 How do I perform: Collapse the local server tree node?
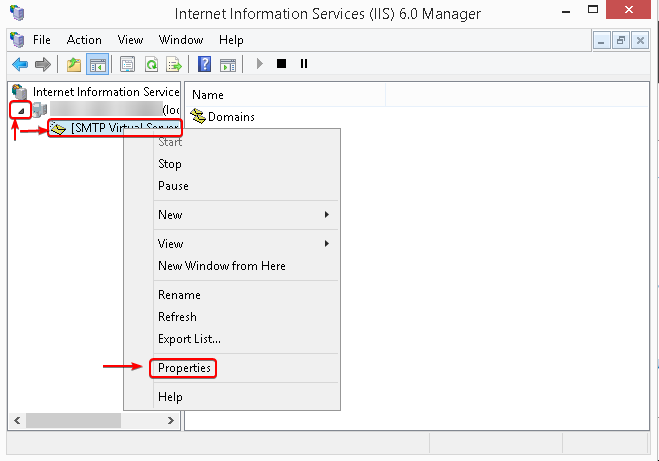pos(21,111)
